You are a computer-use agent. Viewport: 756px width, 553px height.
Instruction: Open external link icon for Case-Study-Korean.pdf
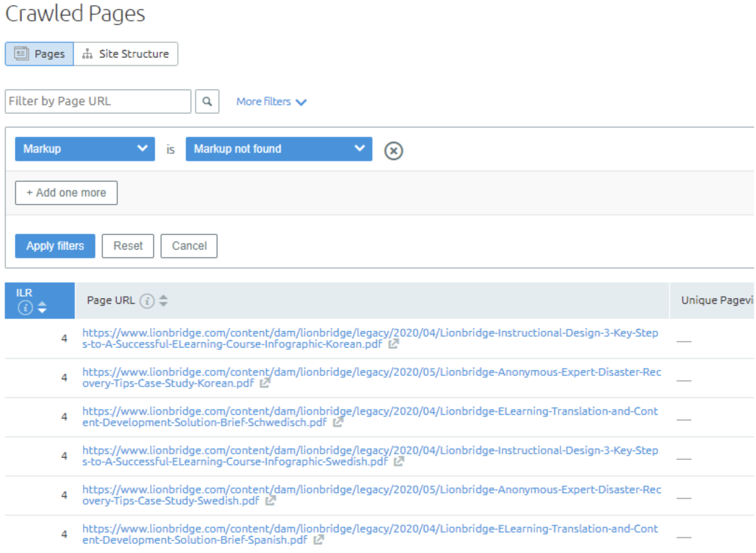pos(265,383)
